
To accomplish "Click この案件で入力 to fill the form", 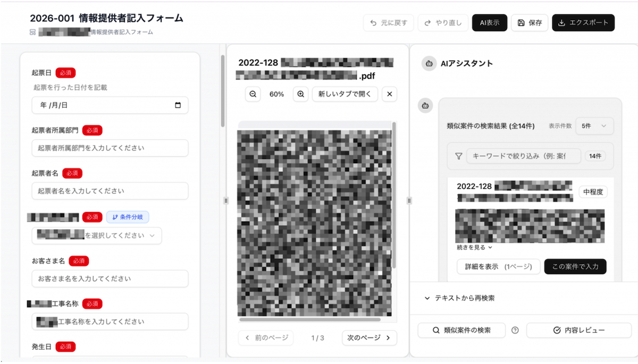I will pos(575,266).
